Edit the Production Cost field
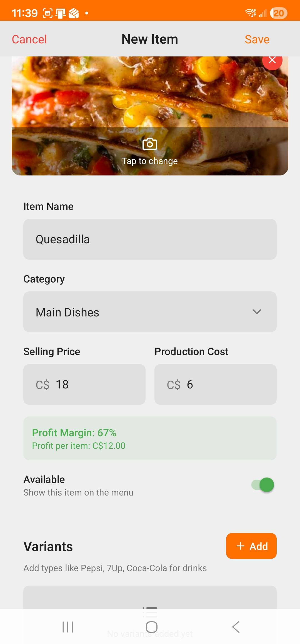Screen dimensions: 300x644 (216, 384)
